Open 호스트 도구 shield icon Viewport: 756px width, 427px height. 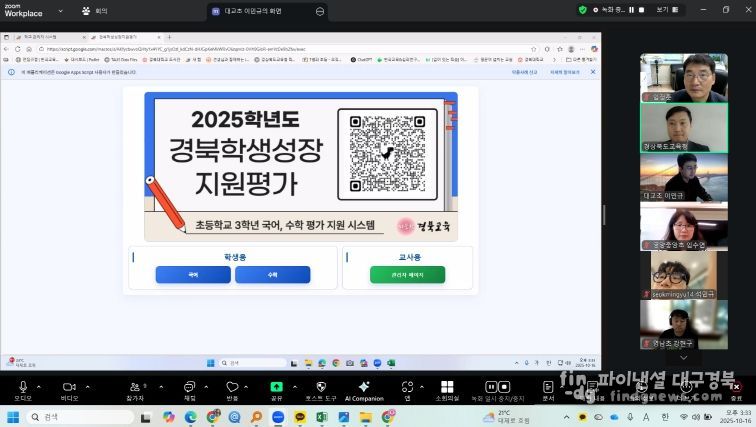pyautogui.click(x=321, y=386)
